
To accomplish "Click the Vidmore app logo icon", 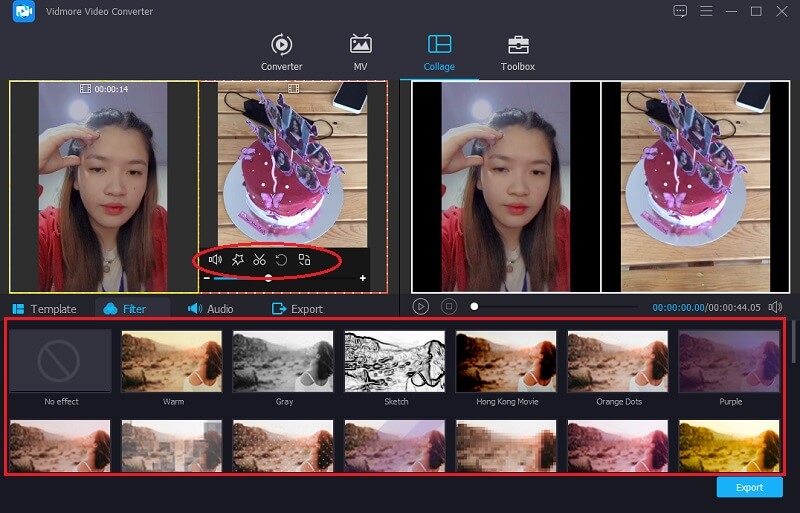I will point(23,11).
